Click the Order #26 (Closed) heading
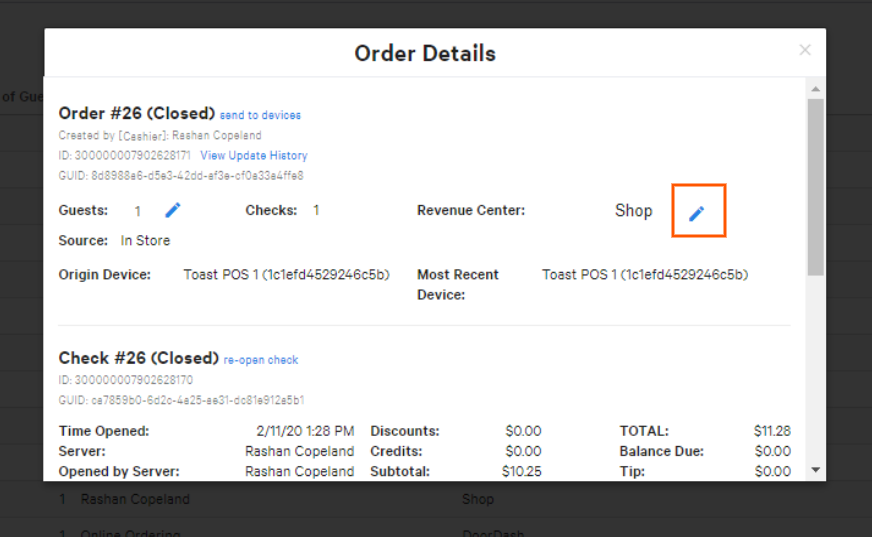 [137, 113]
